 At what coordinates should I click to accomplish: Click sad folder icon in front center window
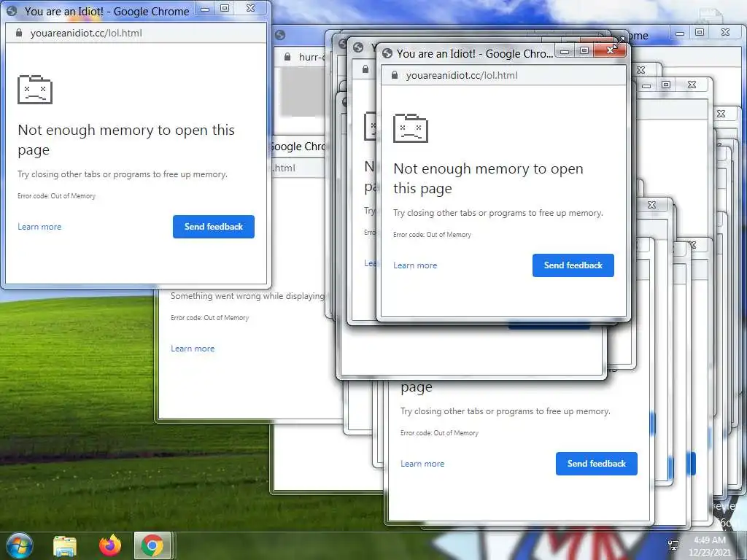click(411, 128)
